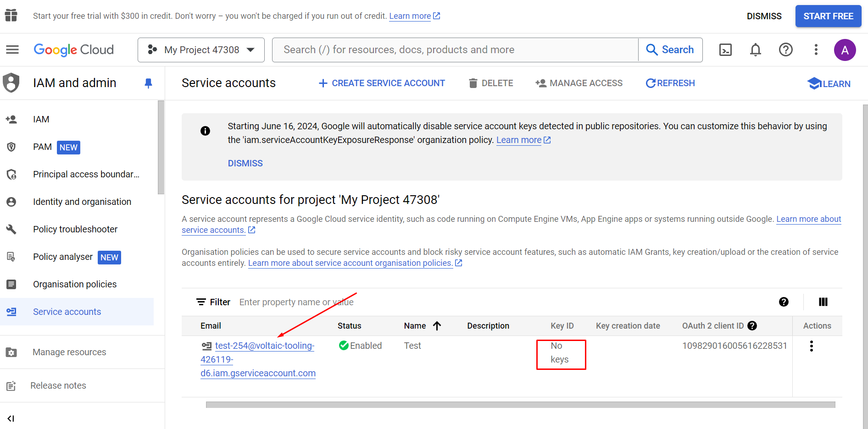Open the test-254 service account email link
The width and height of the screenshot is (868, 429).
point(258,359)
